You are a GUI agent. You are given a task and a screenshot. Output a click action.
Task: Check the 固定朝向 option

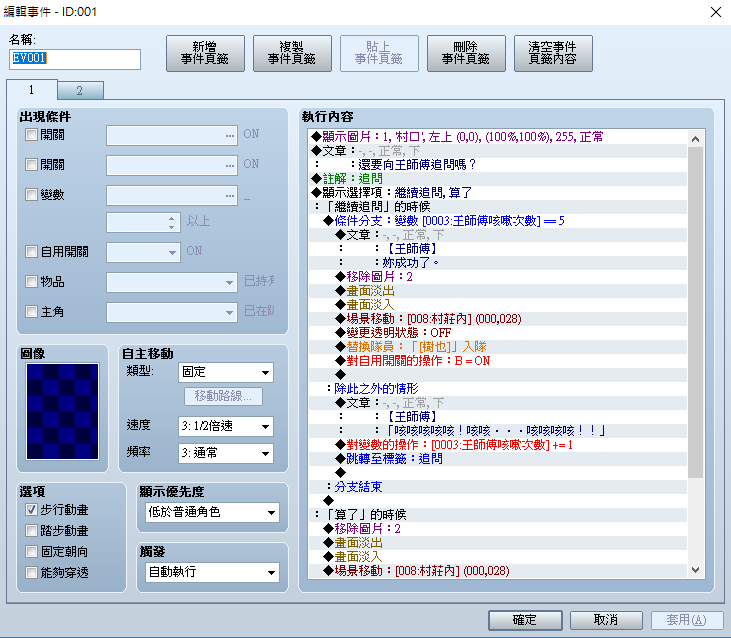click(31, 551)
